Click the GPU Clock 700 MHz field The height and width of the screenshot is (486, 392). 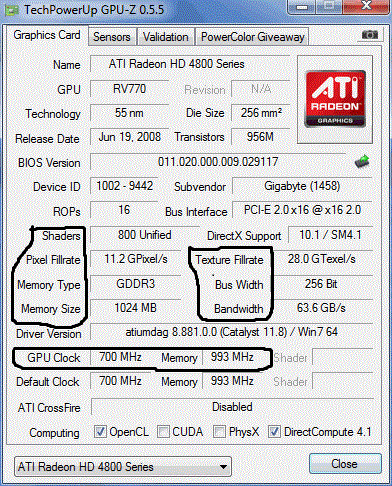click(120, 357)
